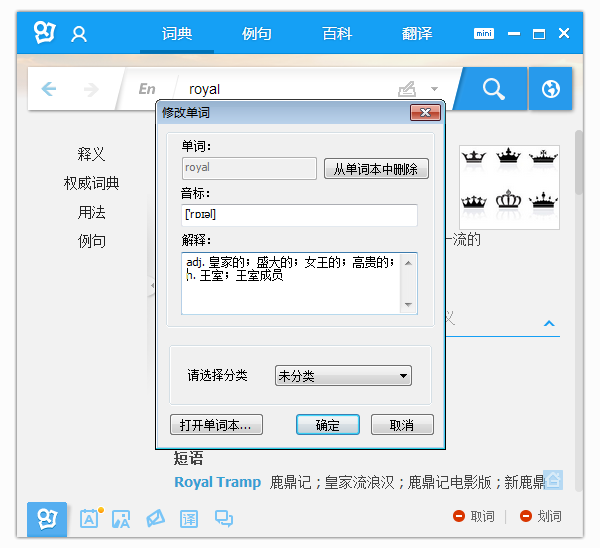Click the 解释 scrollbar down arrow
Image resolution: width=600 pixels, height=548 pixels.
pos(408,305)
